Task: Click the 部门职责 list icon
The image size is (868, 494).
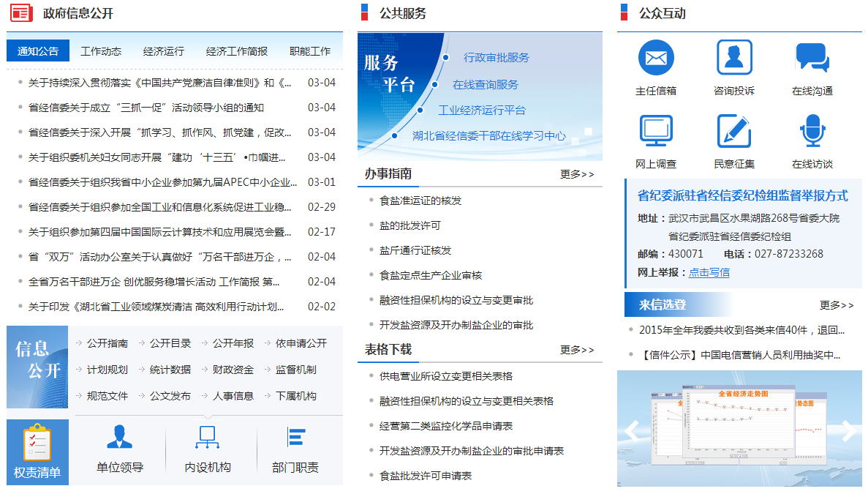Action: (295, 438)
